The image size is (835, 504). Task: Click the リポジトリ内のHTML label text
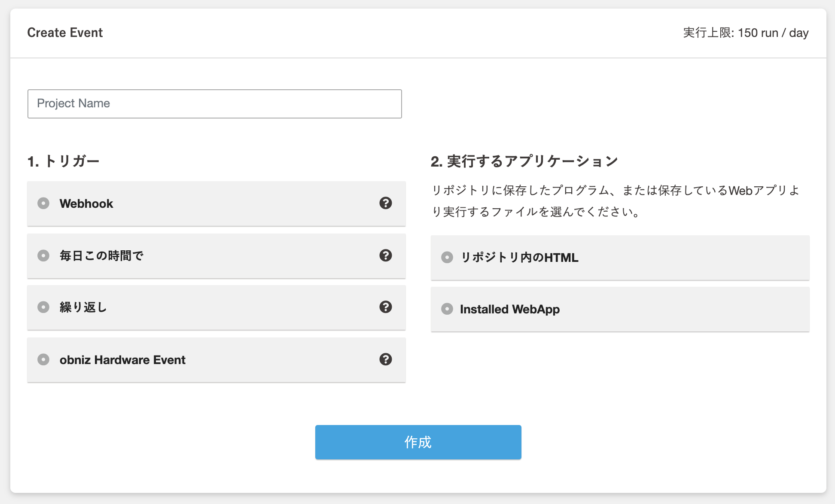tap(519, 257)
